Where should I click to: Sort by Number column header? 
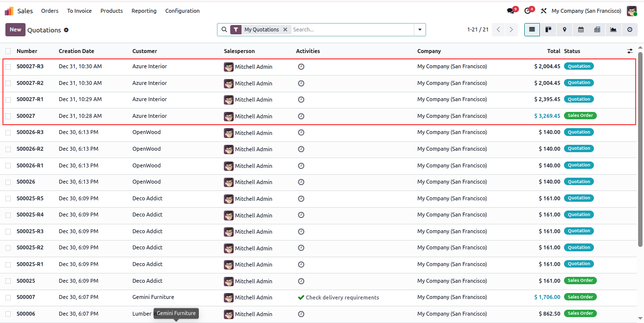(x=27, y=51)
